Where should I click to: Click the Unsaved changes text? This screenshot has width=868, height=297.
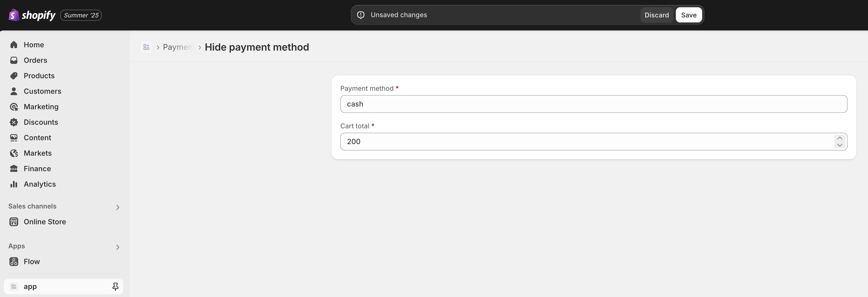[399, 15]
